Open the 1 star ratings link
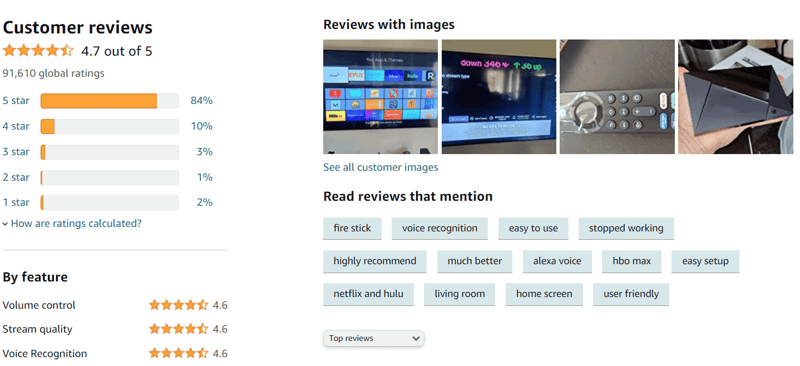Image resolution: width=800 pixels, height=366 pixels. click(x=16, y=202)
